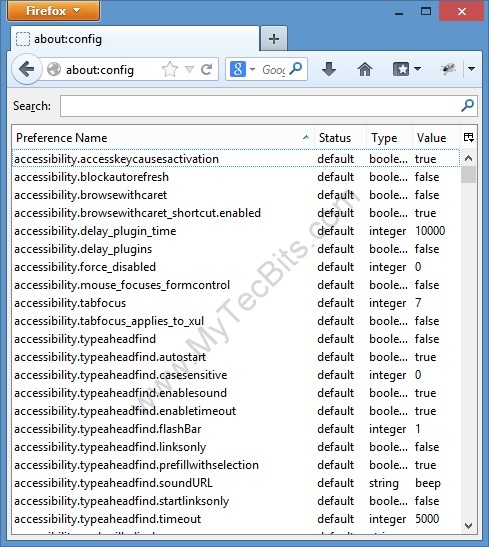The image size is (489, 547).
Task: Click the value 10000 cell
Action: [x=430, y=231]
